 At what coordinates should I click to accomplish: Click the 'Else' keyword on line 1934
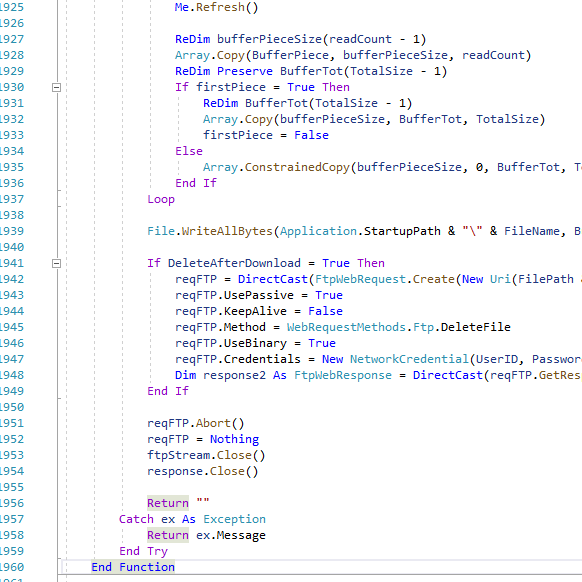coord(189,151)
